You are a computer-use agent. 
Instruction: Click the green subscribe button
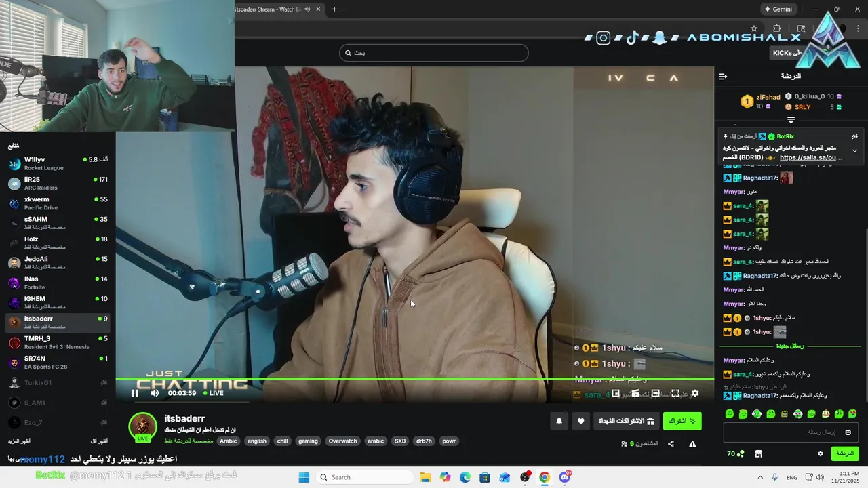click(x=682, y=421)
